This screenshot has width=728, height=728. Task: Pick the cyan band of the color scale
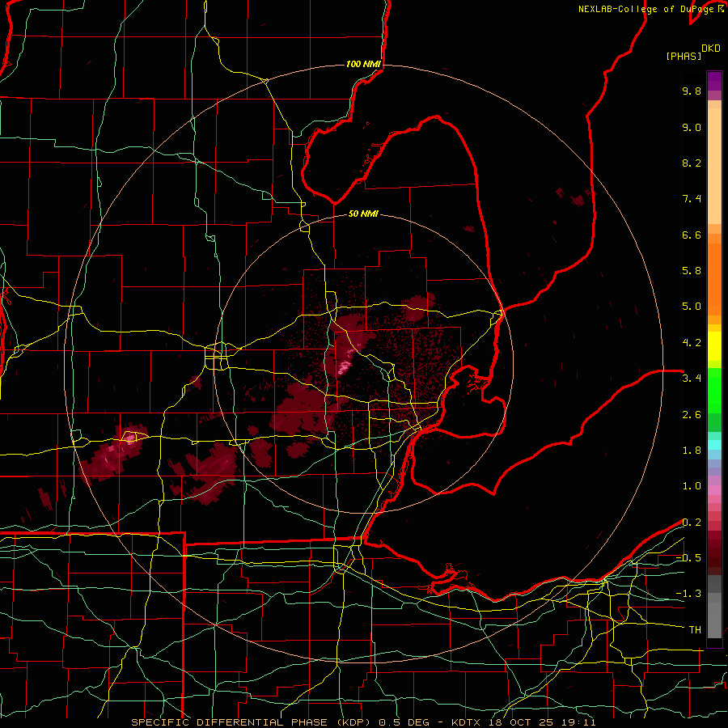714,445
